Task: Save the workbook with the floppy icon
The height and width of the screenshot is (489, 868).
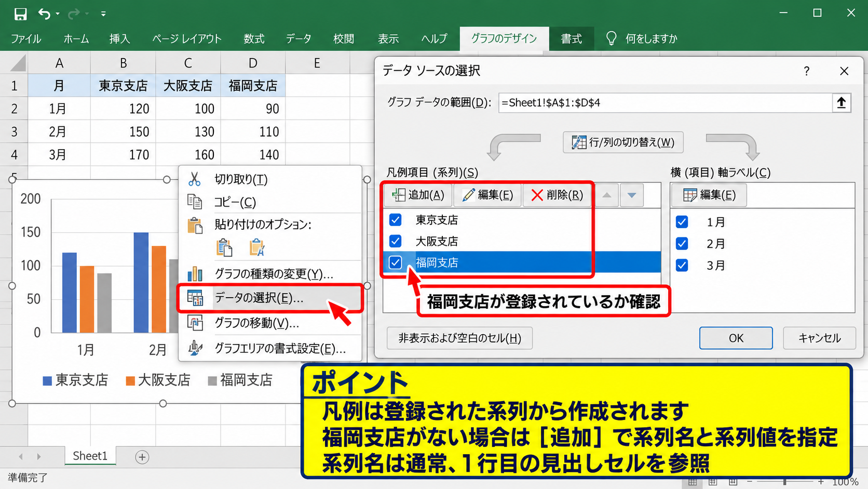Action: click(20, 14)
